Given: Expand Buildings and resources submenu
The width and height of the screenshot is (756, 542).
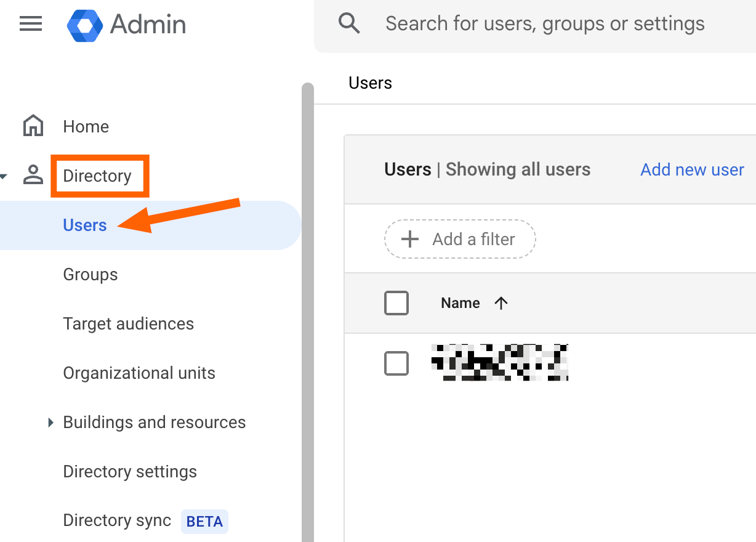Looking at the screenshot, I should [x=50, y=423].
